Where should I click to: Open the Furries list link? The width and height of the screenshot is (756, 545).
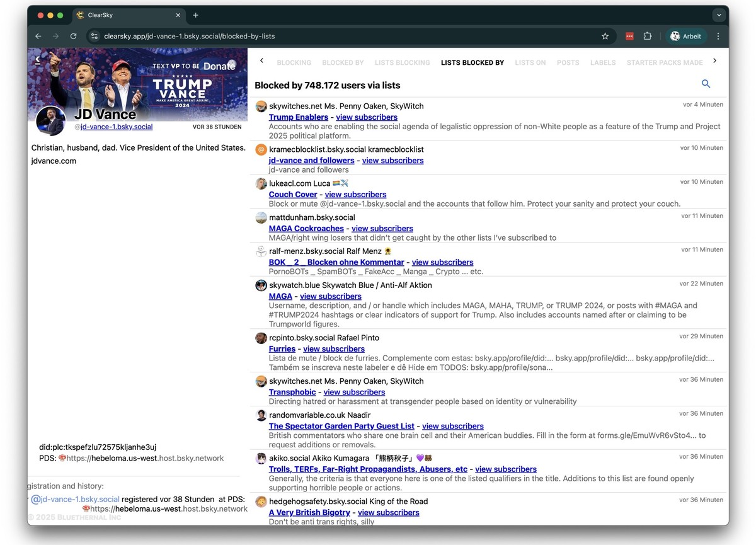coord(282,349)
